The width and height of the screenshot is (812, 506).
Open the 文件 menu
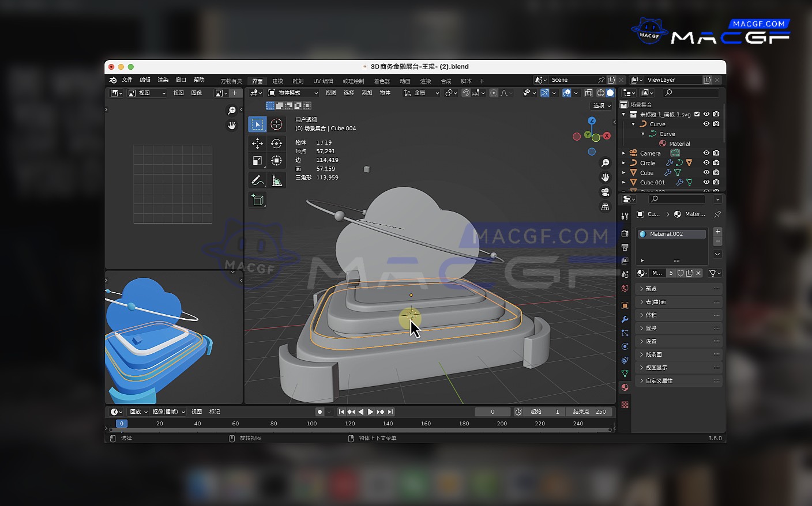coord(127,80)
